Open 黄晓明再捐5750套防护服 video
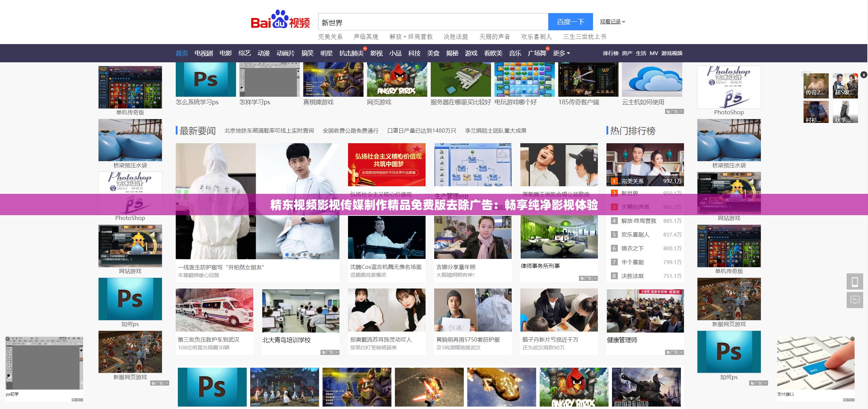This screenshot has height=409, width=868. [473, 310]
